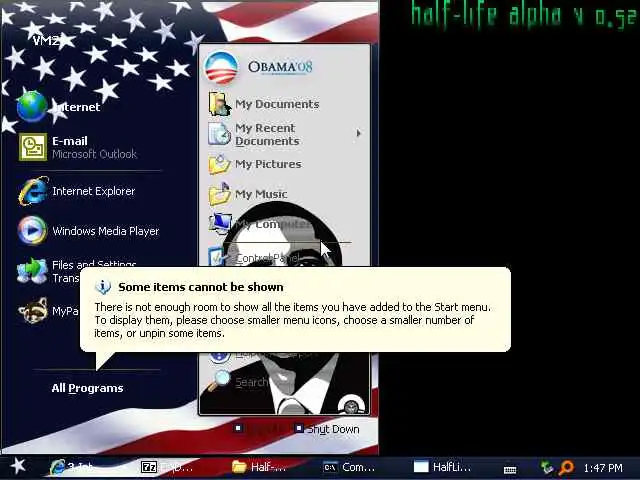Click the 'Some items cannot be shown' balloon
640x480 pixels.
click(x=295, y=309)
